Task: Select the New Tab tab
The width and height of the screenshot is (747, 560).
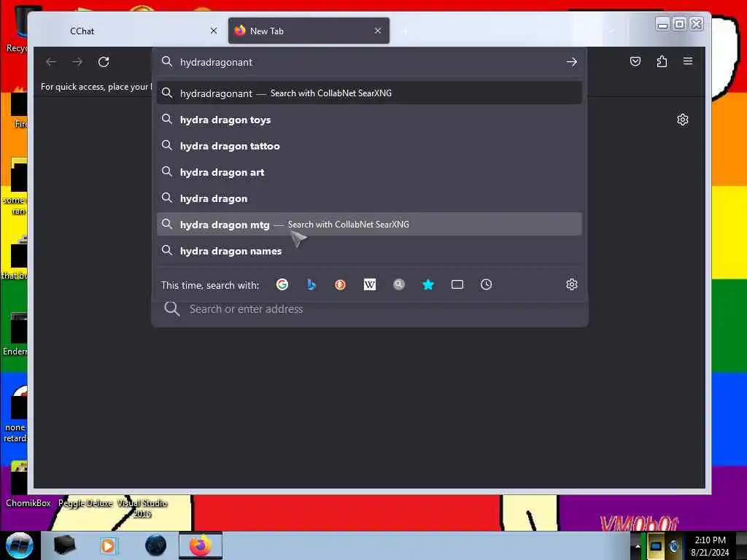Action: click(309, 31)
